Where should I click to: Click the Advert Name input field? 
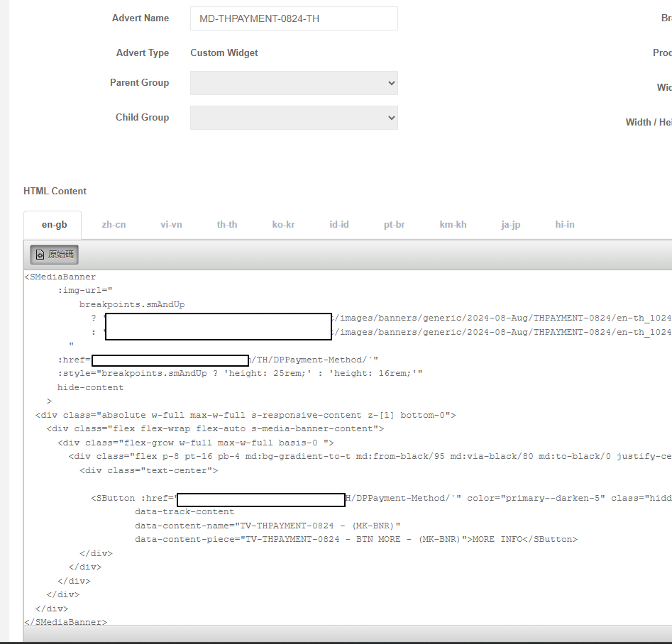click(x=294, y=18)
